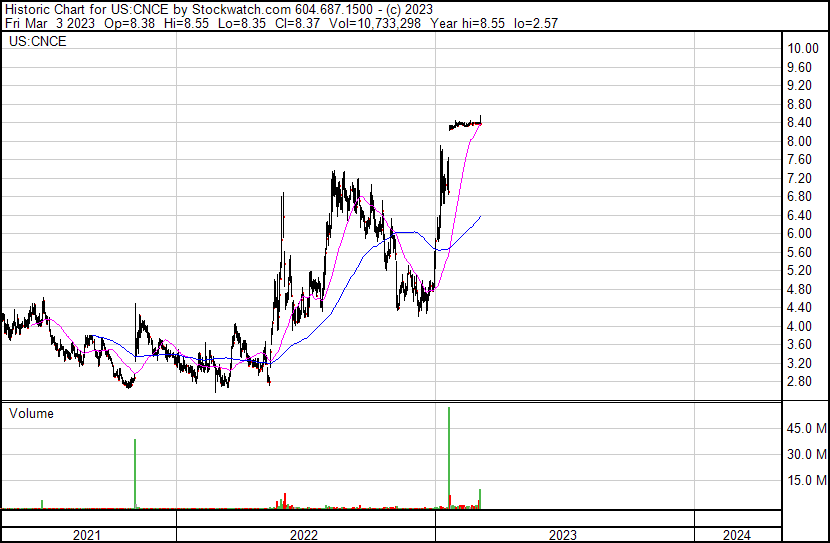Click the 8.00 price axis label
The height and width of the screenshot is (543, 830).
point(799,141)
